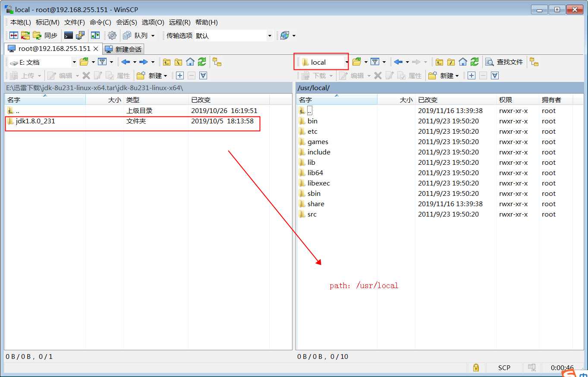
Task: Open the 帮助(H) menu
Action: click(207, 22)
